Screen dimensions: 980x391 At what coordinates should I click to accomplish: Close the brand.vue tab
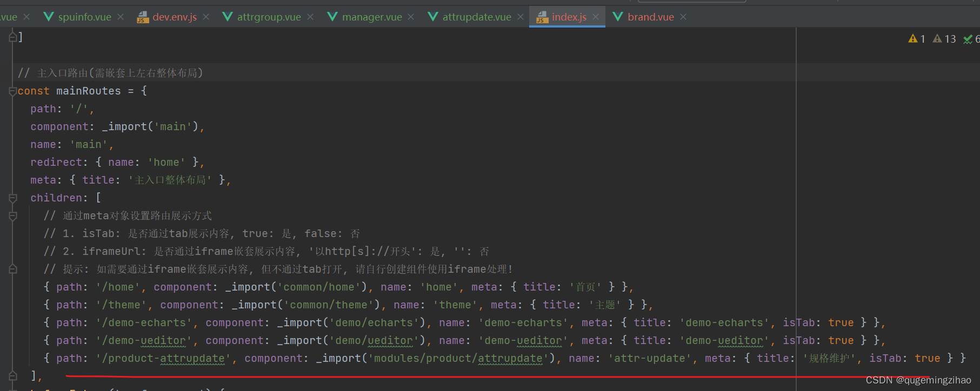(x=683, y=17)
